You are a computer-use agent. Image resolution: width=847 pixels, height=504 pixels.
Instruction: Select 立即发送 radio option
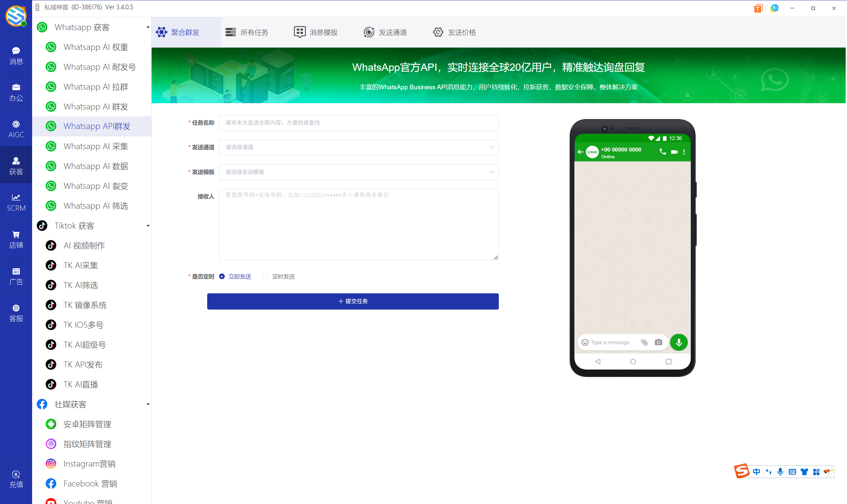222,276
